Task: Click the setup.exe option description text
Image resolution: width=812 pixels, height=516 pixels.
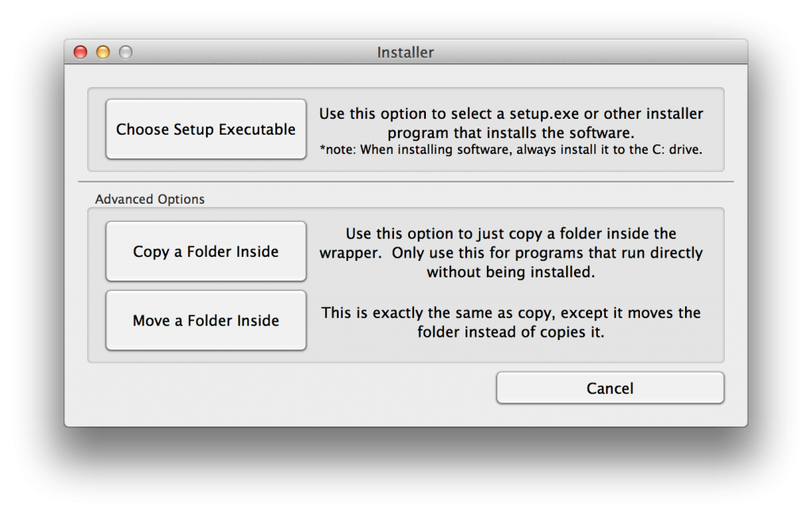Action: [x=511, y=123]
